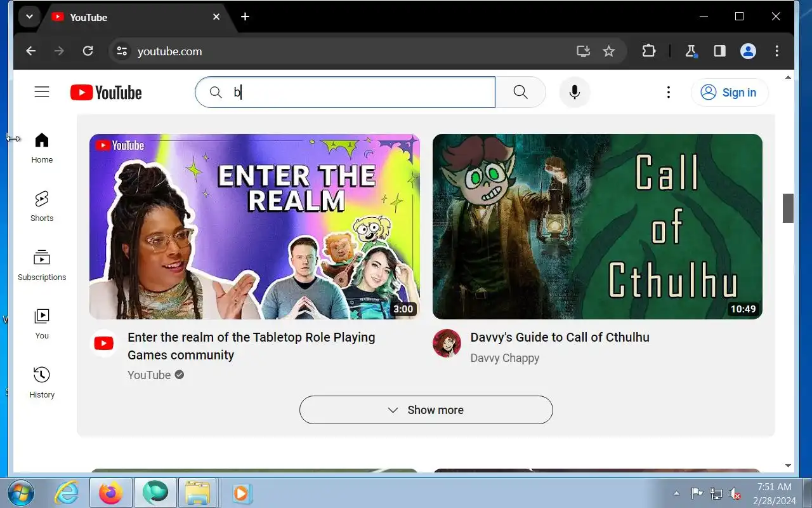This screenshot has width=812, height=508.
Task: Open the Windows Start button
Action: coord(21,493)
